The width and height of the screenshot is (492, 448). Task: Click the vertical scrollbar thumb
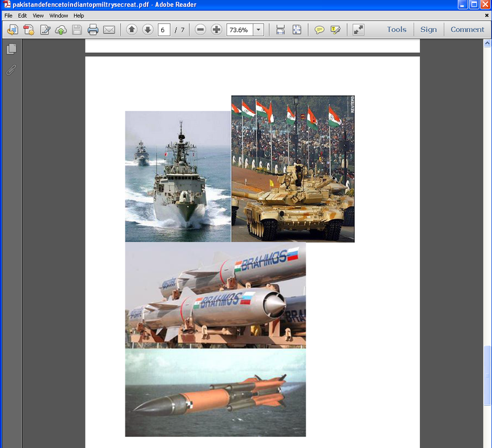tap(487, 375)
